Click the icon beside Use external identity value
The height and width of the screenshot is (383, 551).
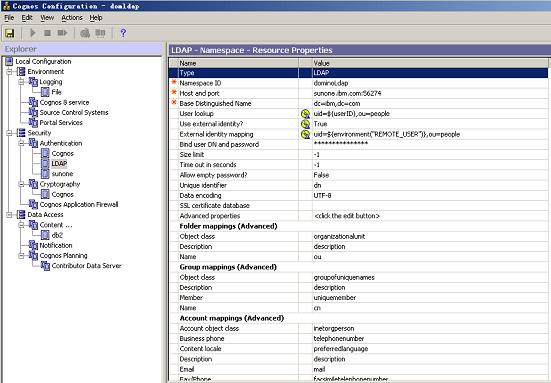pos(305,124)
